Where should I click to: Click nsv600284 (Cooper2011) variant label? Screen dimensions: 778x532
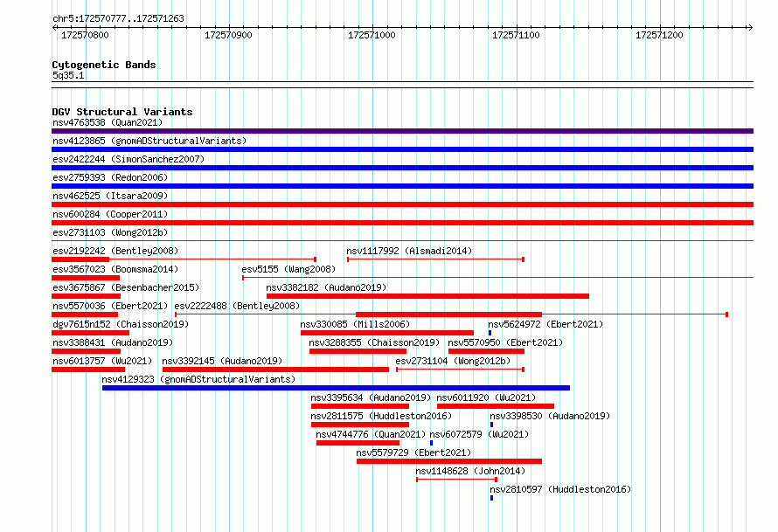tap(110, 214)
